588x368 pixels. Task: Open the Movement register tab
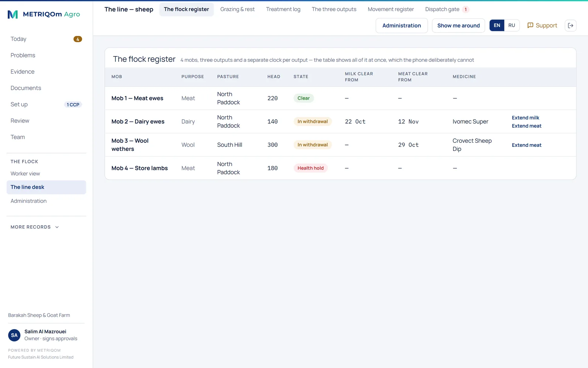point(391,9)
